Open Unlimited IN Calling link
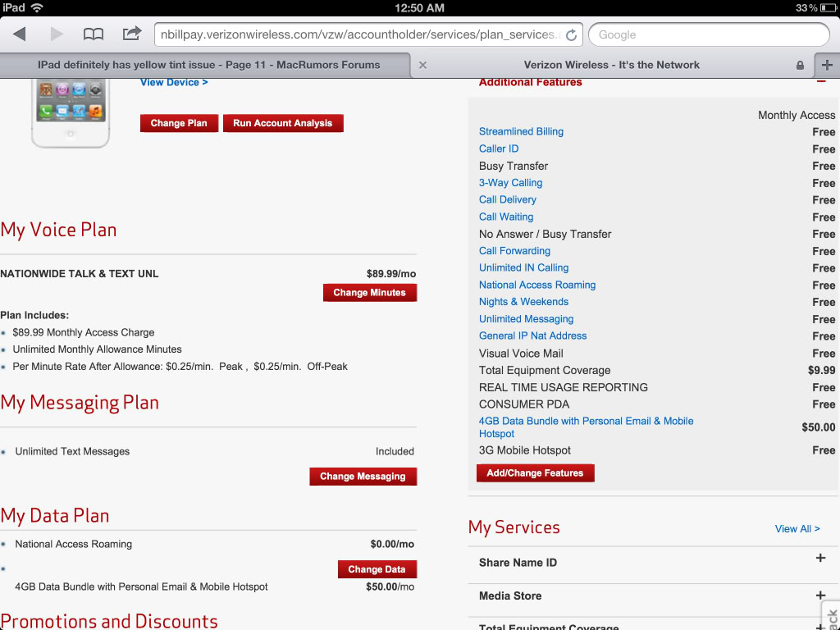The image size is (840, 630). coord(523,267)
